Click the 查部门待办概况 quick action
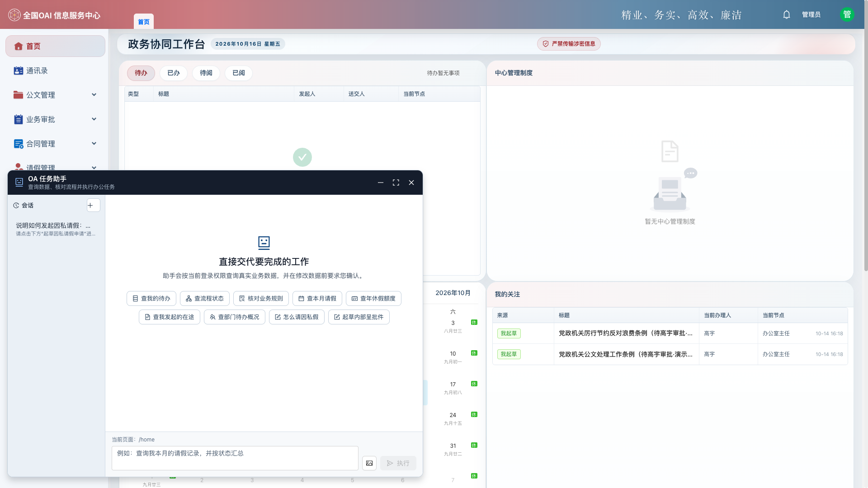 click(x=235, y=317)
